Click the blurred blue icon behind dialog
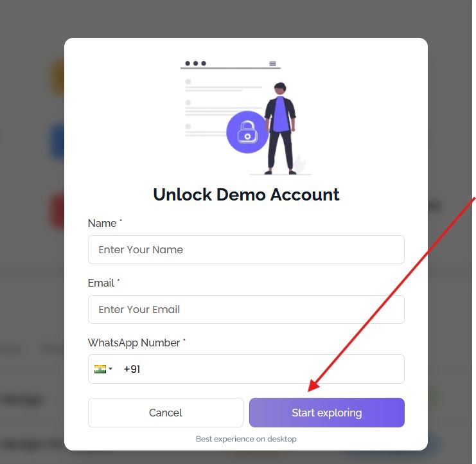The width and height of the screenshot is (476, 464). coord(58,141)
